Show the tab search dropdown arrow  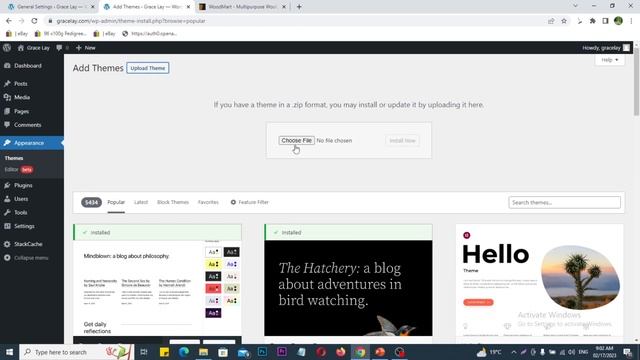pyautogui.click(x=575, y=6)
